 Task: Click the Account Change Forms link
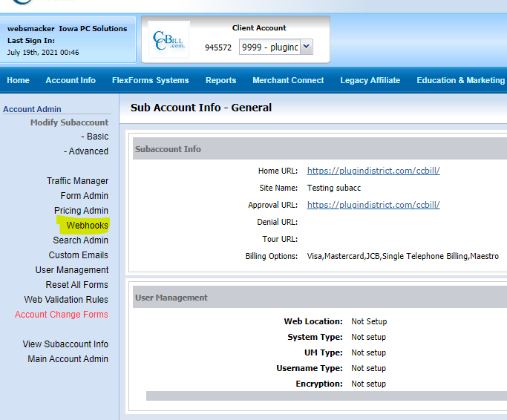[x=62, y=315]
